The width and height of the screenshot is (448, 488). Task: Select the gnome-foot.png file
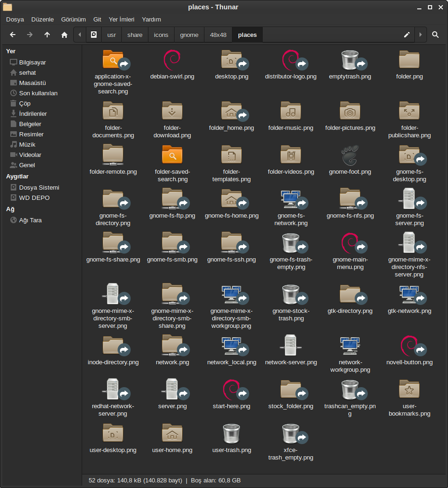coord(350,156)
